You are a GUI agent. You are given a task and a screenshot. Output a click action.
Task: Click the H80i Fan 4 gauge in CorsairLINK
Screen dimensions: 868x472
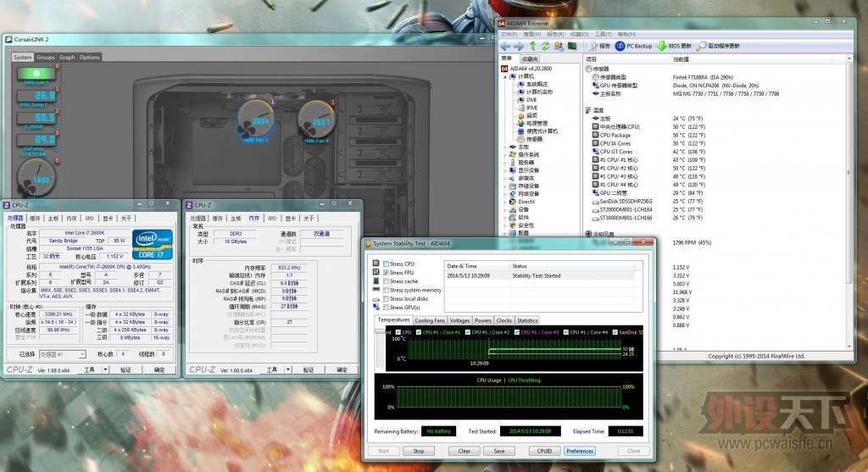(x=316, y=119)
